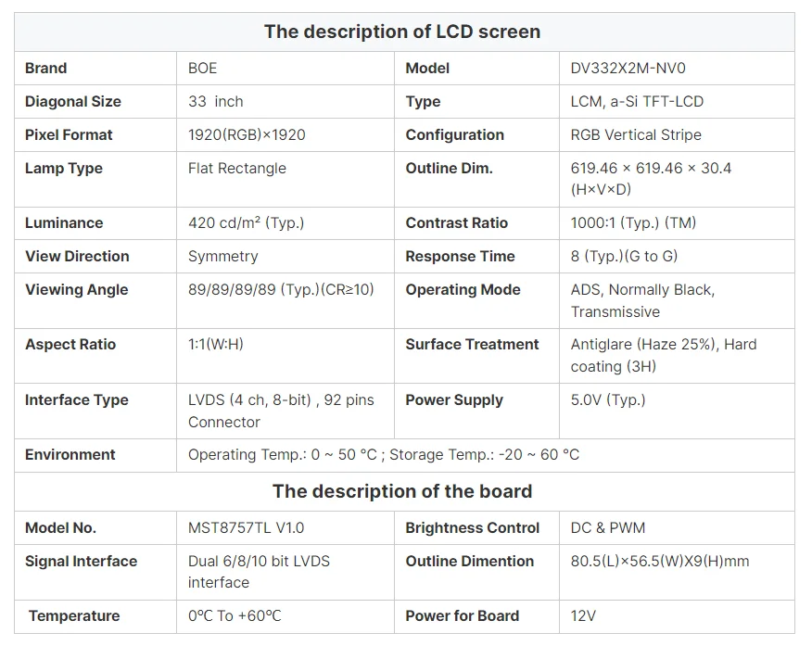Select the "RGB Vertical Stripe" configuration text
Viewport: 812px width, 646px height.
[636, 134]
